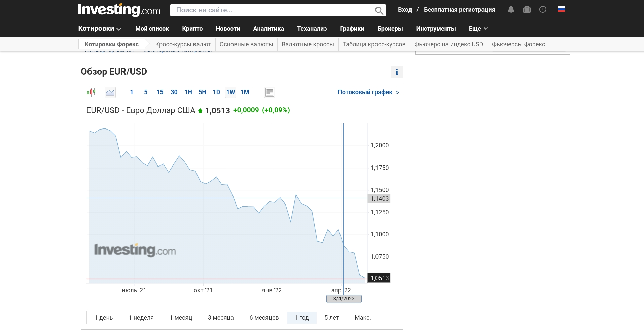This screenshot has height=332, width=644.
Task: Click the EUR/USD - Евро Доллар США title
Action: pyautogui.click(x=141, y=110)
